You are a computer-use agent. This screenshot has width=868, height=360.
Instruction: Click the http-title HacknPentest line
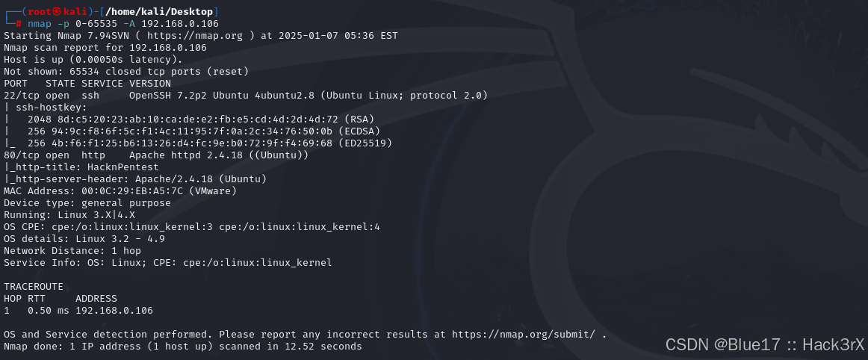click(x=81, y=167)
